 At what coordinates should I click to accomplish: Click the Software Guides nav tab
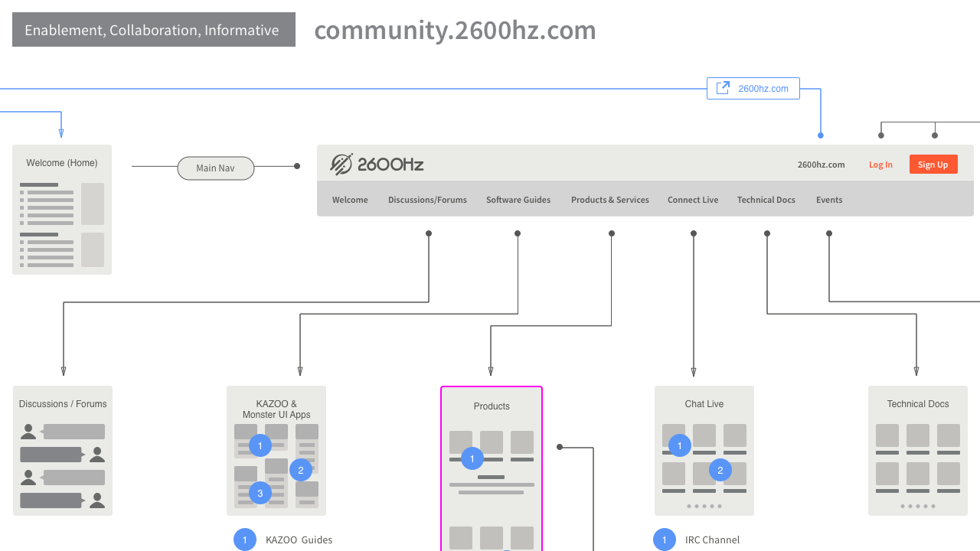click(x=518, y=200)
